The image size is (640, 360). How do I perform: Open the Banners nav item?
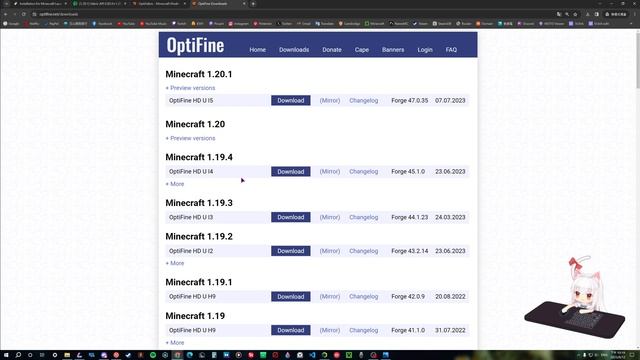click(x=393, y=50)
